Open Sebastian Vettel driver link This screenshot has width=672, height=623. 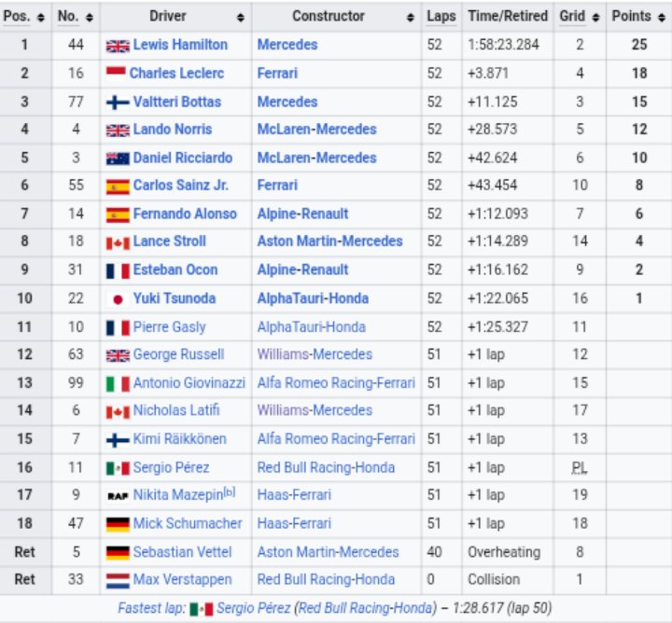coord(182,552)
